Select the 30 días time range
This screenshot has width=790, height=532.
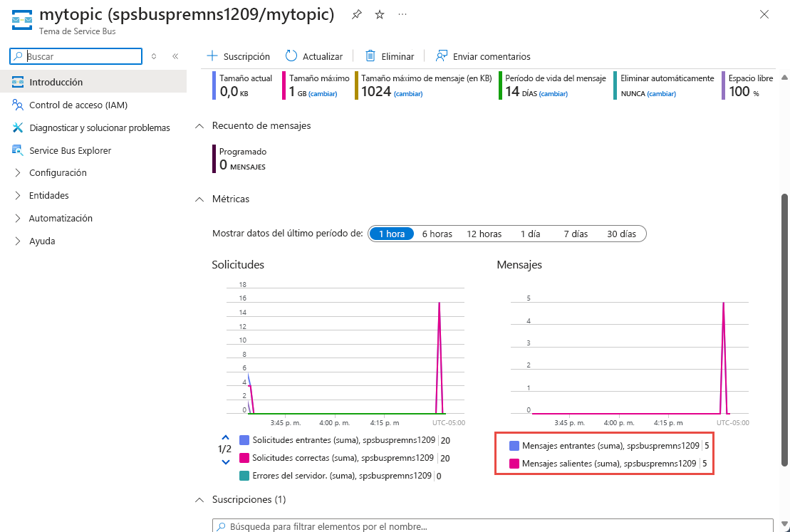[621, 234]
